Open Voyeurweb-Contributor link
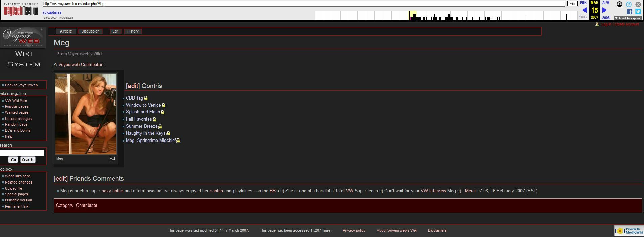 [80, 64]
